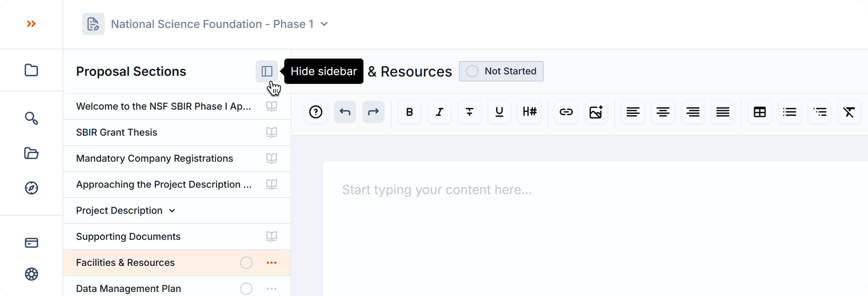Open the search icon in navigation
Viewport: 868px width, 296px height.
click(x=31, y=118)
